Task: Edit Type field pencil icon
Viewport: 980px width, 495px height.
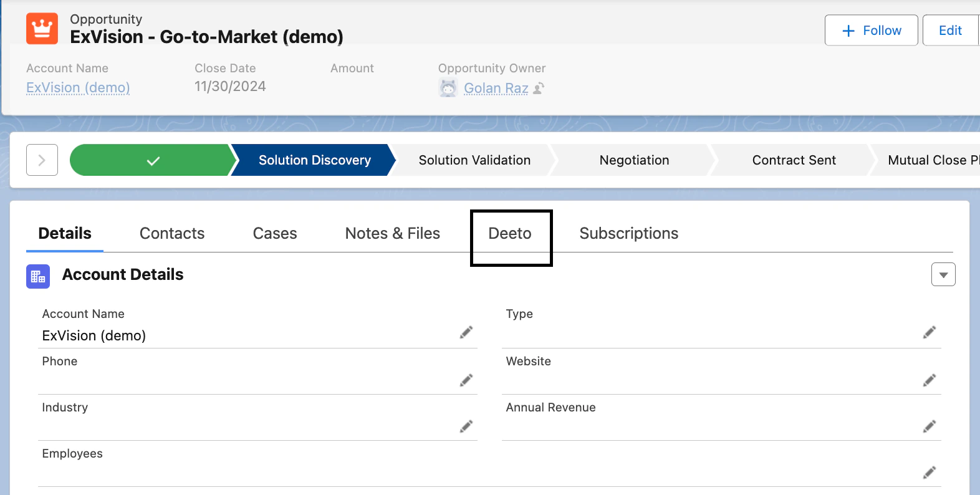Action: coord(930,332)
